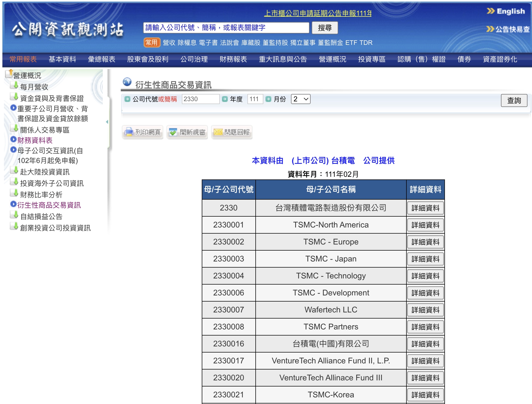Click the 電子書 quick link
Screen dimensions: 532x404
click(208, 43)
